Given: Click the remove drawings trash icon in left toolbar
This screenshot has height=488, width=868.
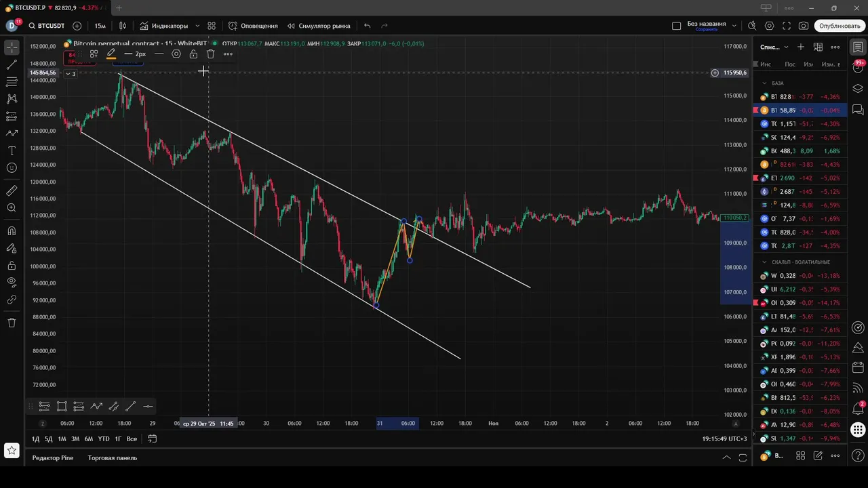Looking at the screenshot, I should 12,323.
